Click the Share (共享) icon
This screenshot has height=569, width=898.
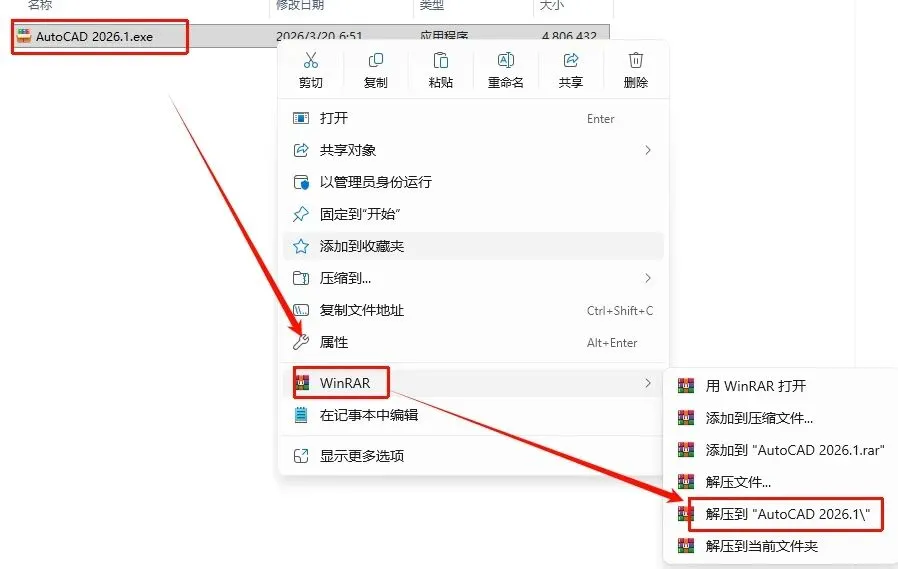570,60
